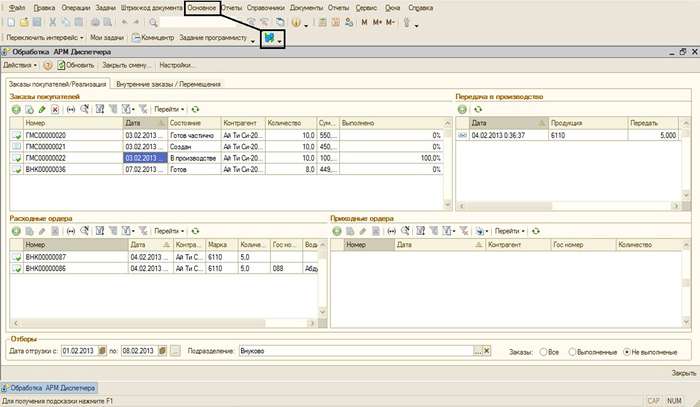Refresh the Расходные ордера list
700x407 pixels.
pos(195,231)
